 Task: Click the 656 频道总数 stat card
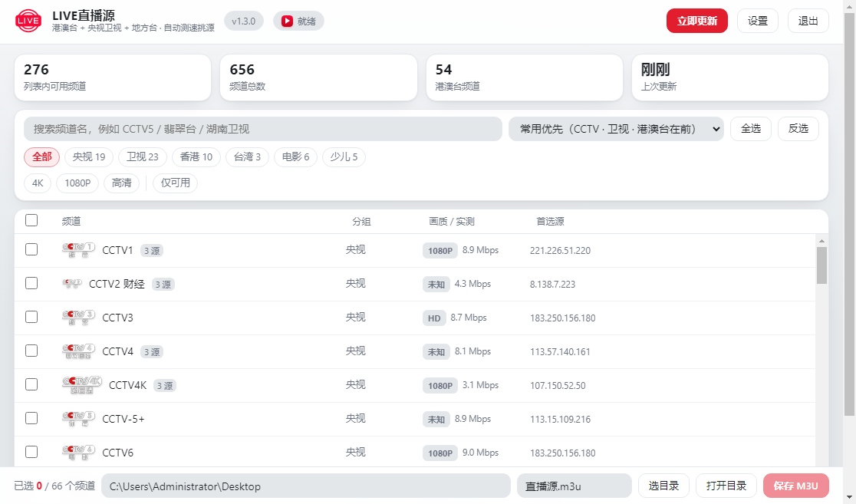pos(318,77)
